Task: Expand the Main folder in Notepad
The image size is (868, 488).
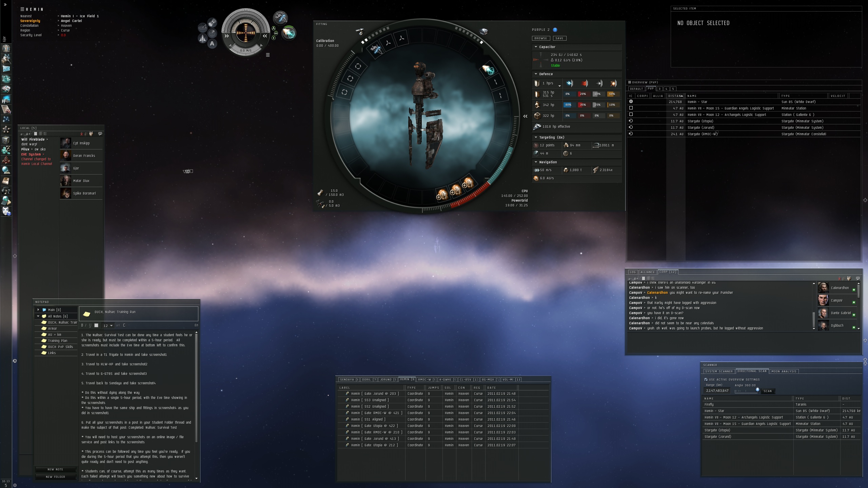Action: [38, 310]
